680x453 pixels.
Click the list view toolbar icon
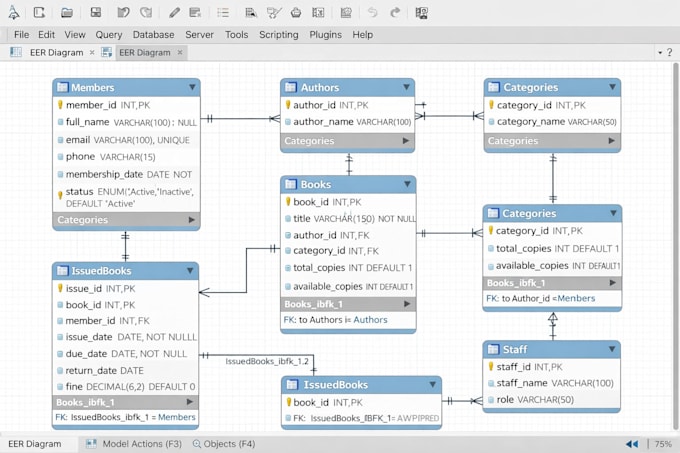(x=223, y=12)
